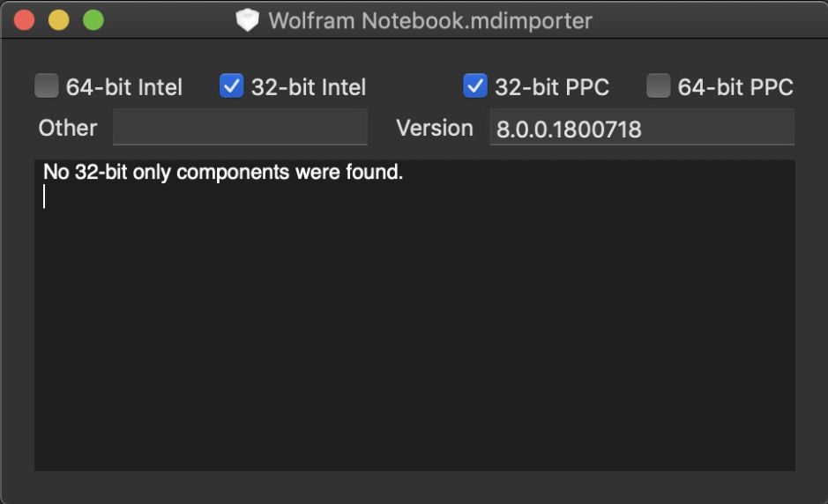Click the "Version" field label
The width and height of the screenshot is (828, 504).
point(435,128)
